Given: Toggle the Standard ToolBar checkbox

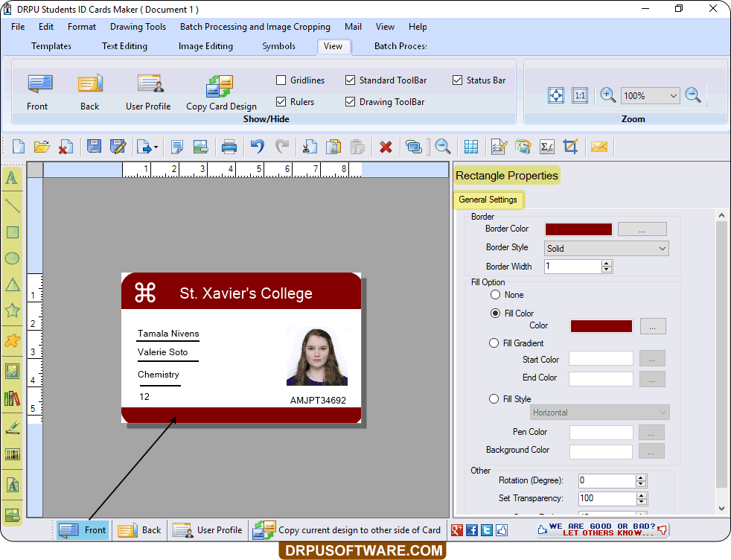Looking at the screenshot, I should tap(350, 80).
